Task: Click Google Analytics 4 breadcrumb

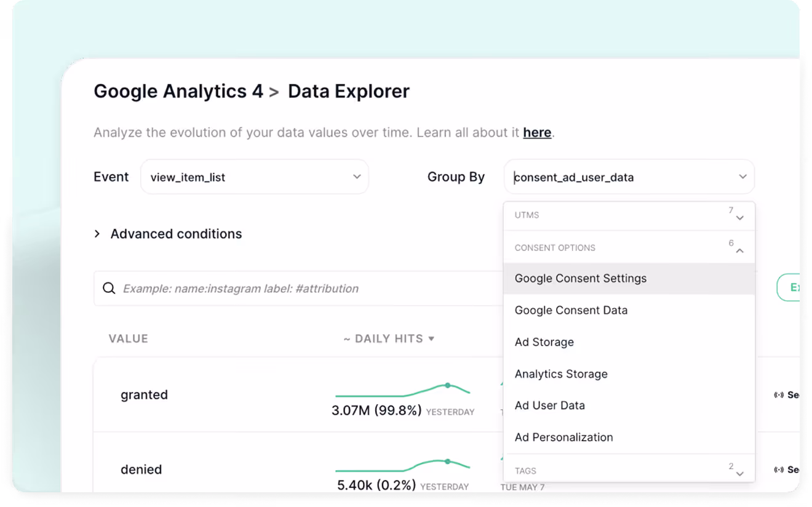Action: tap(178, 92)
